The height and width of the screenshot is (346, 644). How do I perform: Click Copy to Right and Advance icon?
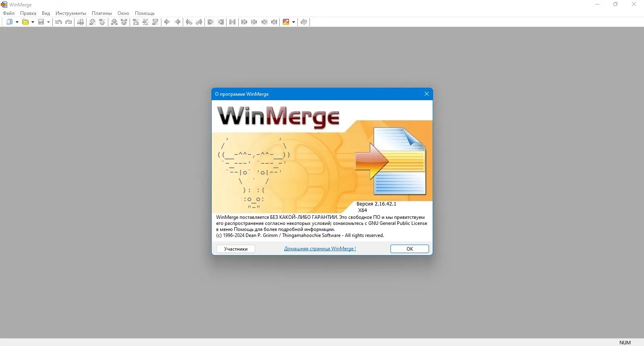(x=189, y=22)
